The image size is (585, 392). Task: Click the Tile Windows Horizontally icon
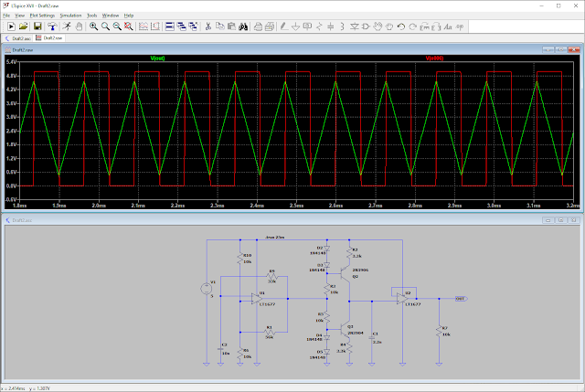pyautogui.click(x=170, y=26)
